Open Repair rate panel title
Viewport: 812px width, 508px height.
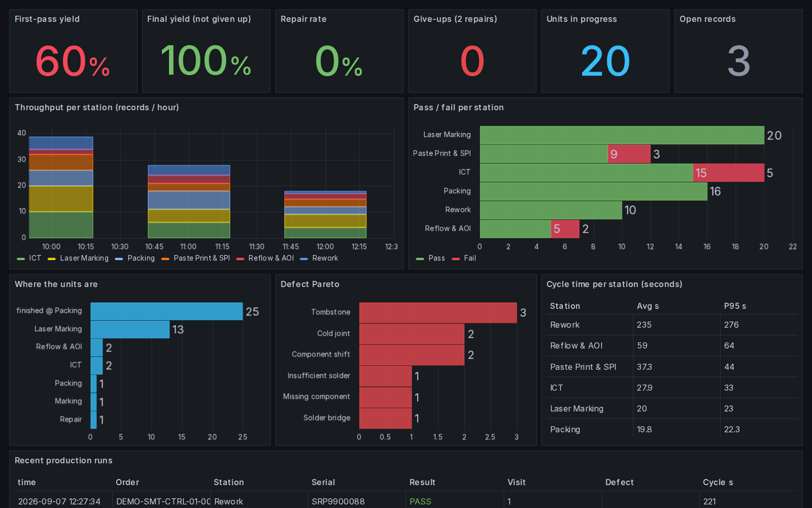(303, 19)
